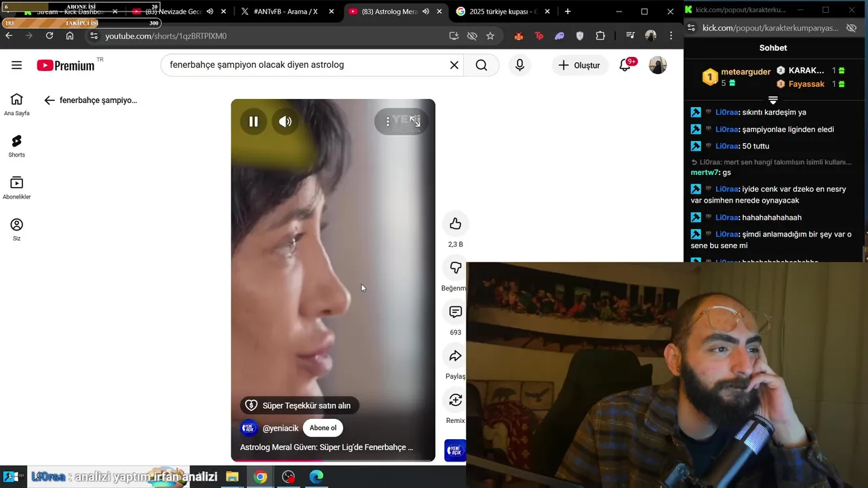Go to YouTube Premium home logo
Image resolution: width=868 pixels, height=488 pixels.
click(65, 65)
